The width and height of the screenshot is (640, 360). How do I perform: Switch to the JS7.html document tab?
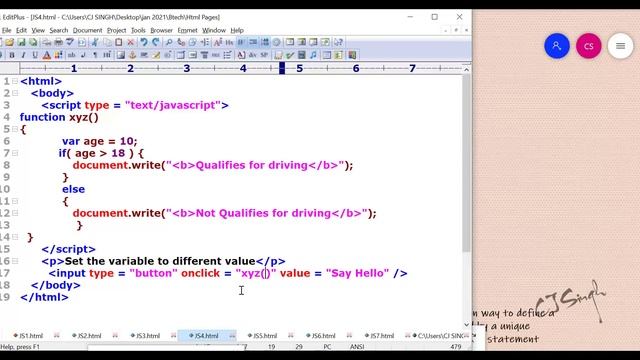pos(380,336)
